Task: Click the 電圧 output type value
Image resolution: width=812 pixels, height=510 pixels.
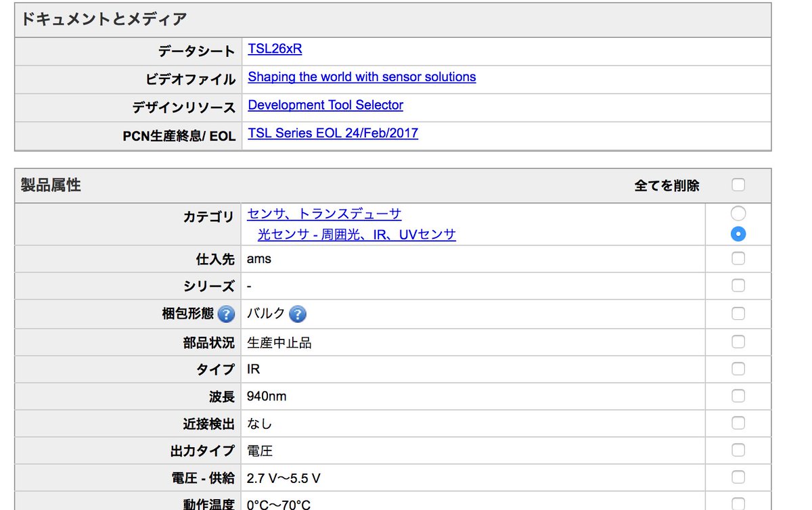Action: (260, 451)
